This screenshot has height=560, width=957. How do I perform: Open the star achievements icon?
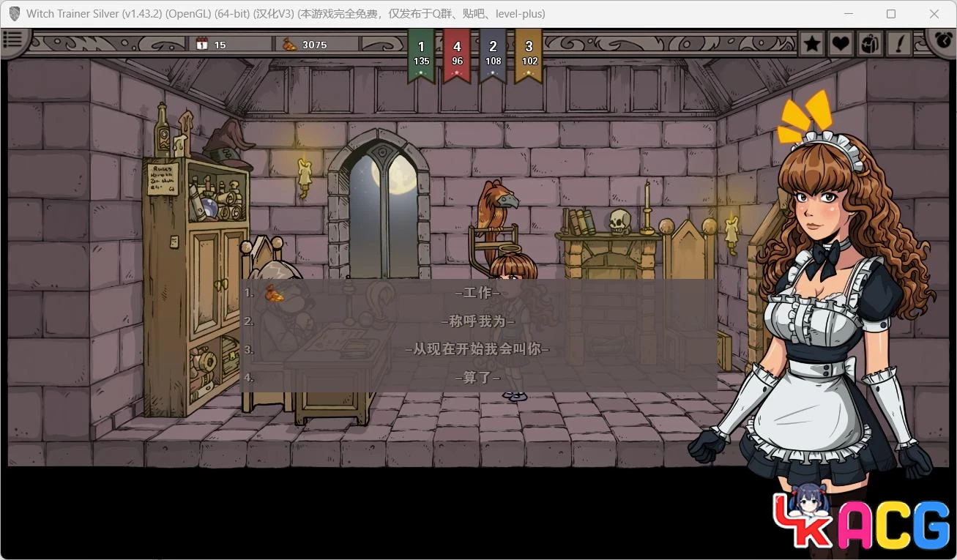pyautogui.click(x=812, y=44)
